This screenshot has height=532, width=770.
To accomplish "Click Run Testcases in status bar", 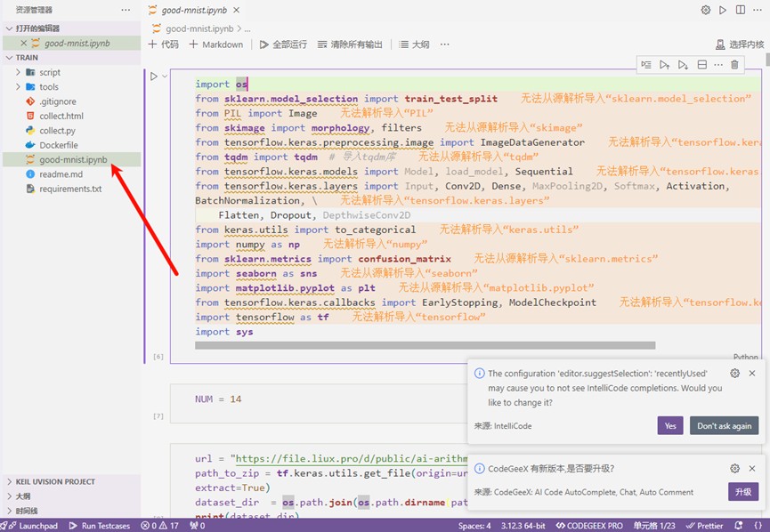I will pos(100,526).
